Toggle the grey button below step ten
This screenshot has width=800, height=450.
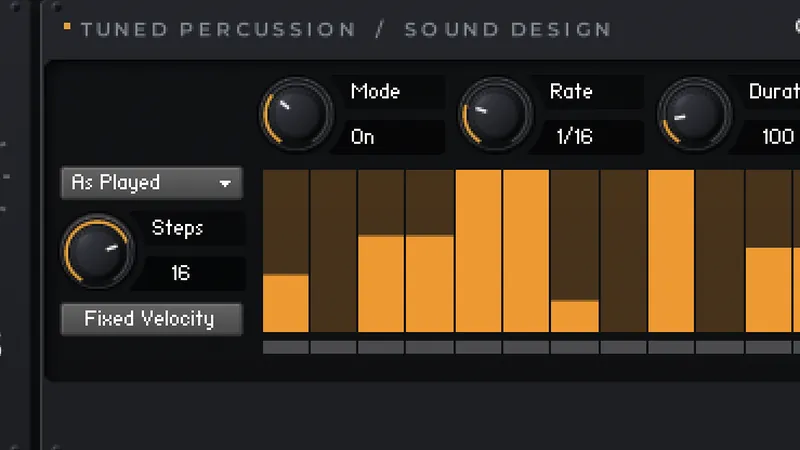coord(719,348)
